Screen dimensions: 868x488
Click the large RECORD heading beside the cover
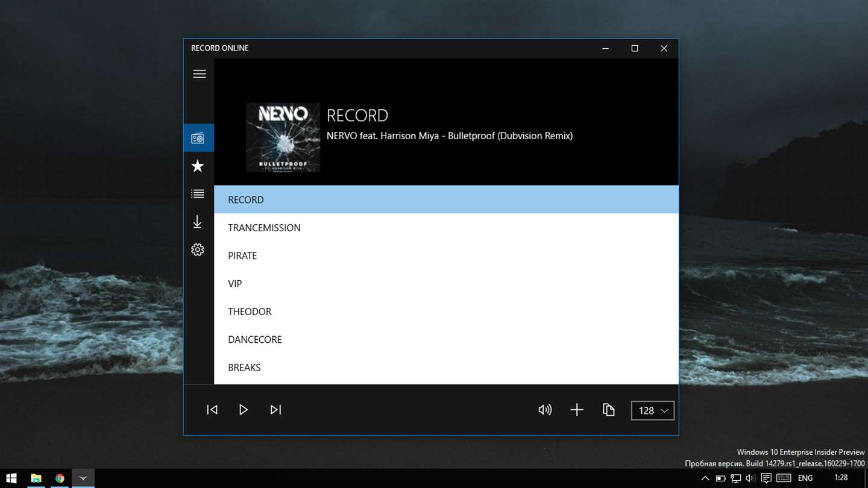pyautogui.click(x=357, y=115)
